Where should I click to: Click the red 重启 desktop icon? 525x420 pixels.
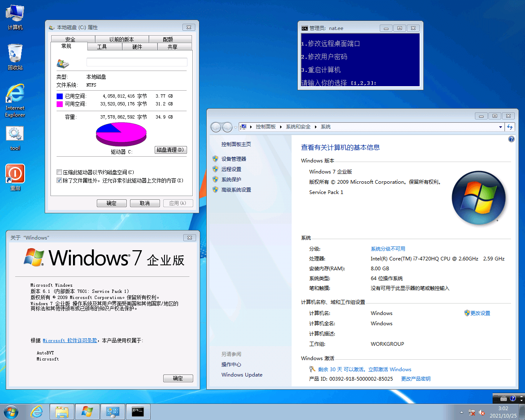pyautogui.click(x=15, y=177)
